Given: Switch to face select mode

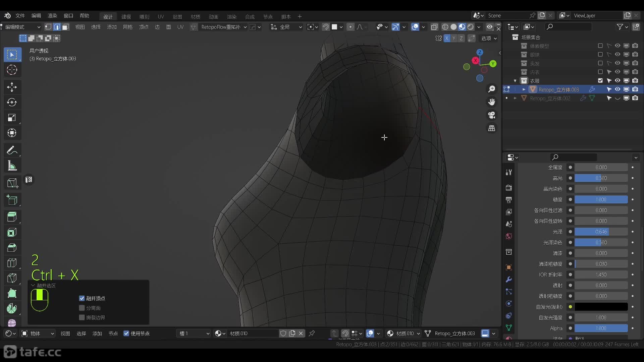Looking at the screenshot, I should 65,27.
